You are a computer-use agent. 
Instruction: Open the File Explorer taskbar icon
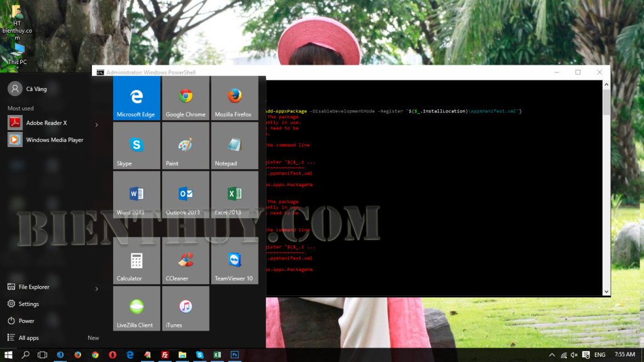pyautogui.click(x=182, y=355)
